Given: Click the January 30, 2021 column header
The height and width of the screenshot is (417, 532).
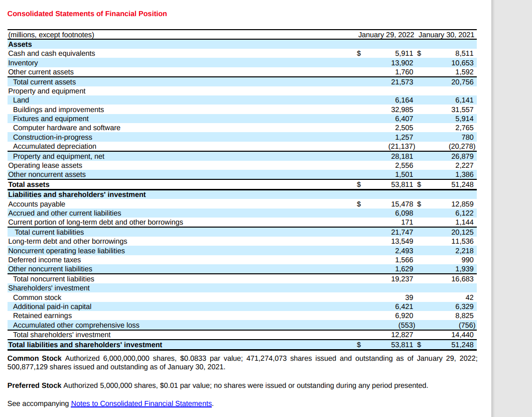Looking at the screenshot, I should coord(447,35).
